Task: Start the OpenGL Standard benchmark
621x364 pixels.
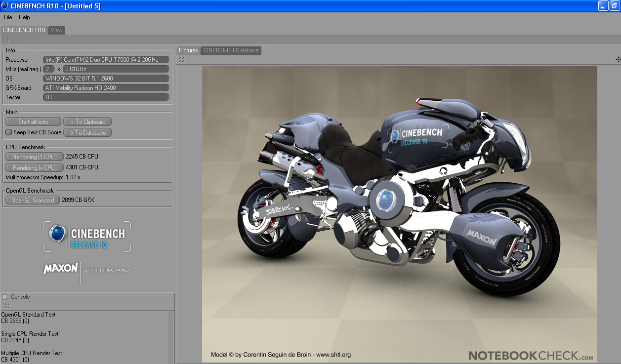Action: coord(33,201)
